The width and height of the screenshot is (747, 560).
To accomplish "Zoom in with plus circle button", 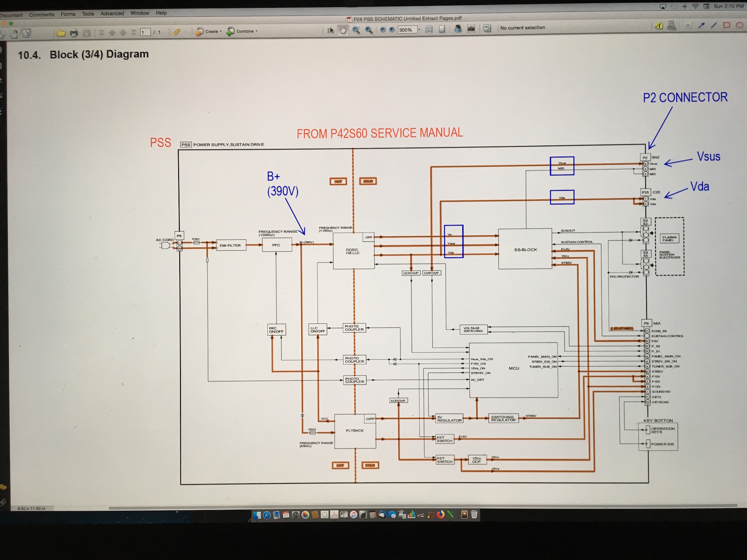I will coord(392,30).
